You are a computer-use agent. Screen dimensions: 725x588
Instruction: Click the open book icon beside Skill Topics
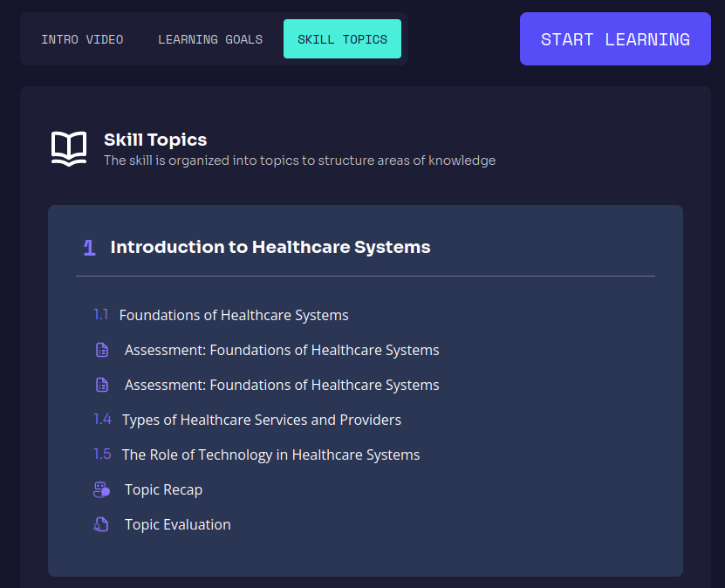click(69, 148)
